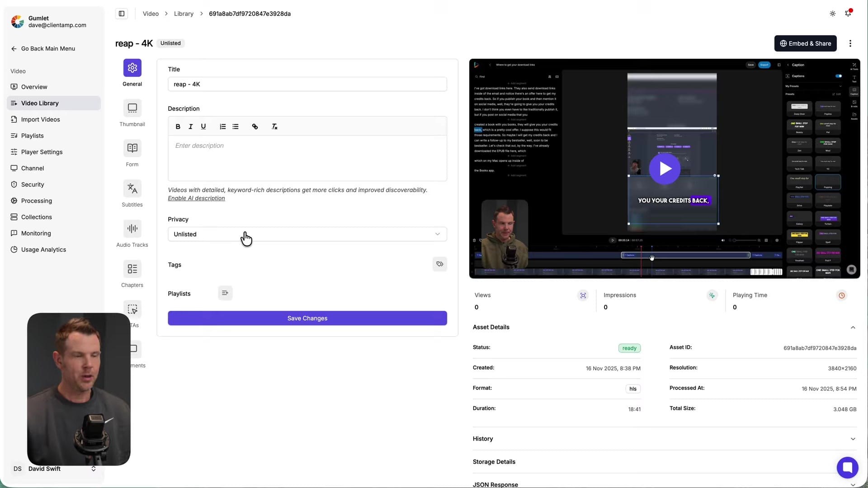Open the chat support bubble

(847, 468)
